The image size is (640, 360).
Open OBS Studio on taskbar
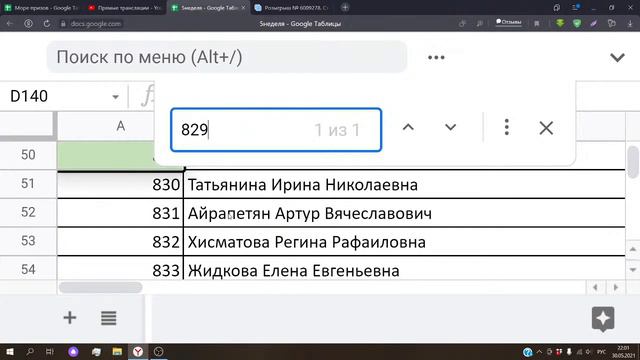(x=159, y=351)
